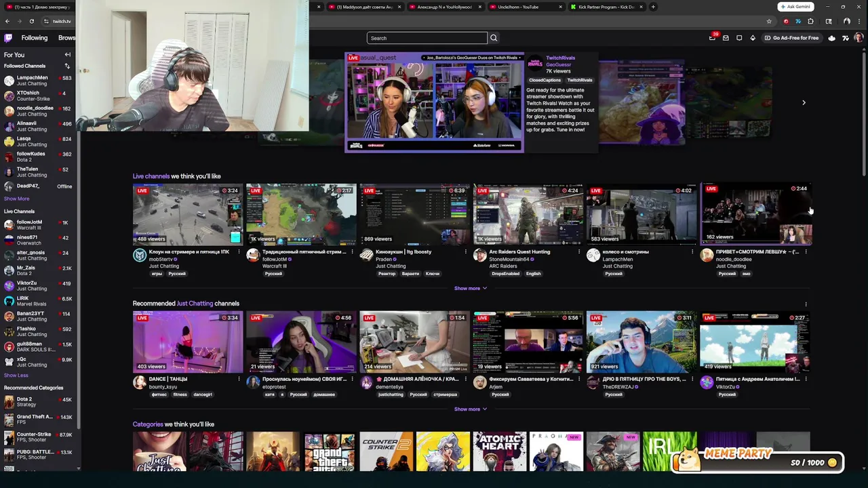Open the ARC Raiders Quest Hunting thumbnail
The height and width of the screenshot is (488, 868).
click(x=528, y=214)
